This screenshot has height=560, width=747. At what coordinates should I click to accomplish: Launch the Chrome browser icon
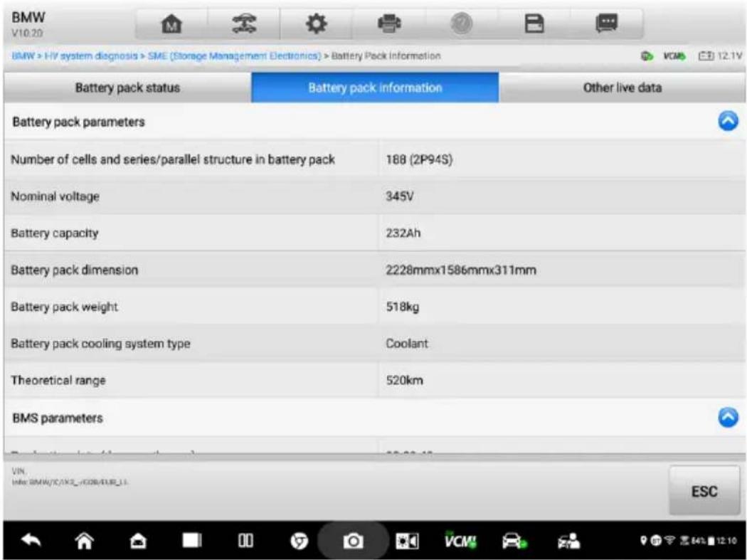coord(300,541)
